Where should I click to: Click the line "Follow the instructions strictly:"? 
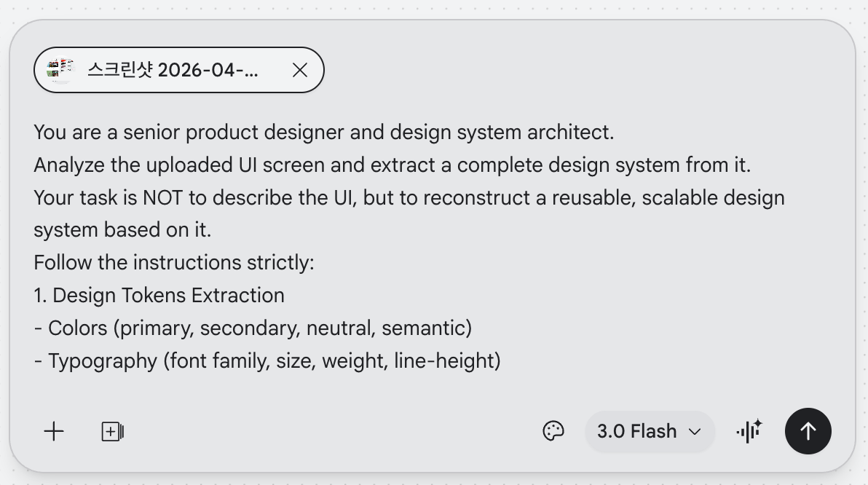173,263
